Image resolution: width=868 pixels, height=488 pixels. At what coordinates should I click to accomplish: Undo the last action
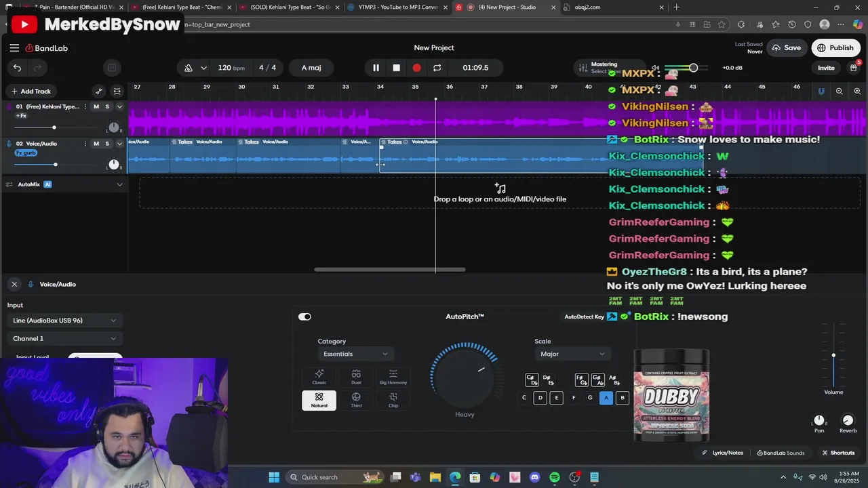(x=17, y=68)
